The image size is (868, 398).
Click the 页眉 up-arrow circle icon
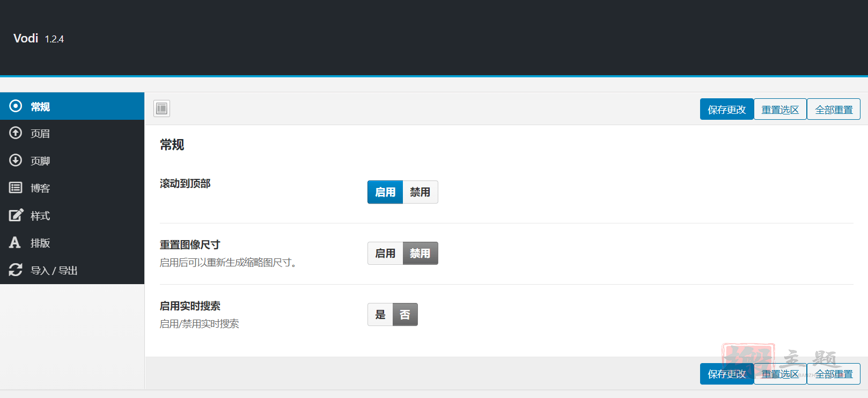[16, 133]
